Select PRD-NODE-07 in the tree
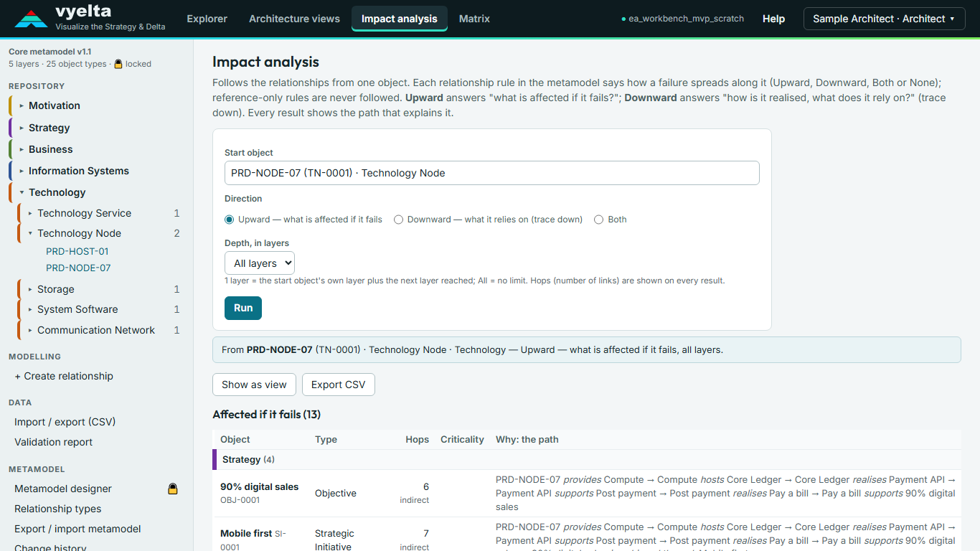 78,268
